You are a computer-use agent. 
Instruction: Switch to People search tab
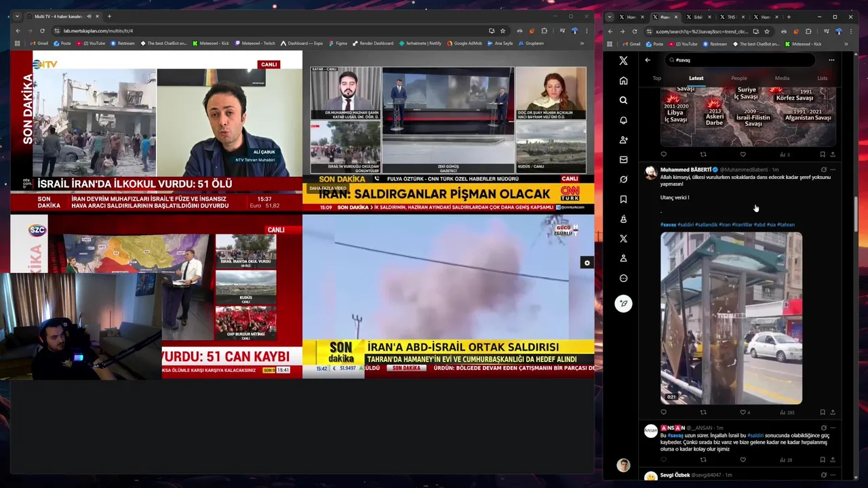pyautogui.click(x=739, y=78)
